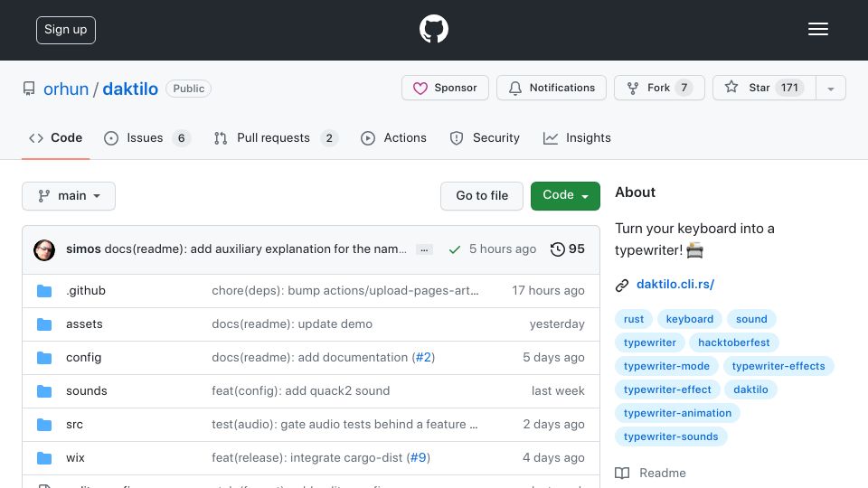868x488 pixels.
Task: Open the simos author link
Action: [83, 249]
